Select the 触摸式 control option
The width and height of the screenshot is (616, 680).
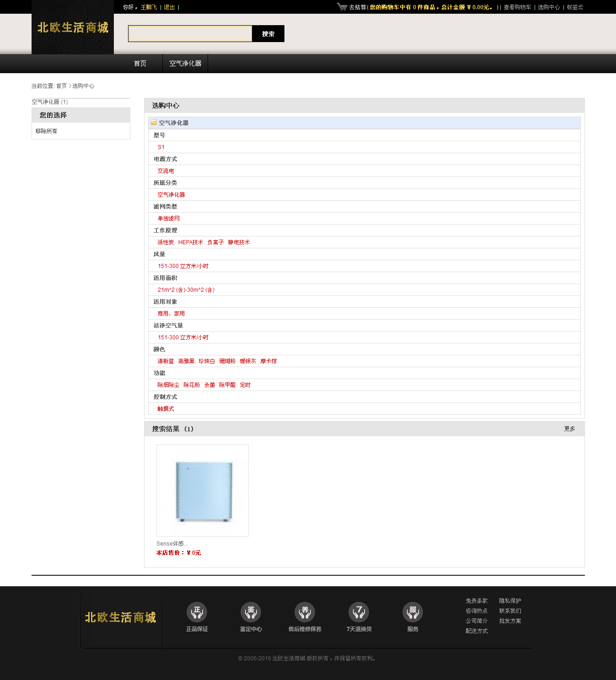tap(166, 408)
